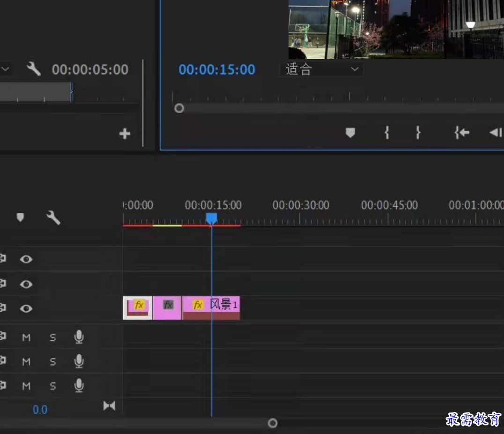Select the middle pink clip with gray fx
Image resolution: width=504 pixels, height=434 pixels.
pyautogui.click(x=167, y=308)
